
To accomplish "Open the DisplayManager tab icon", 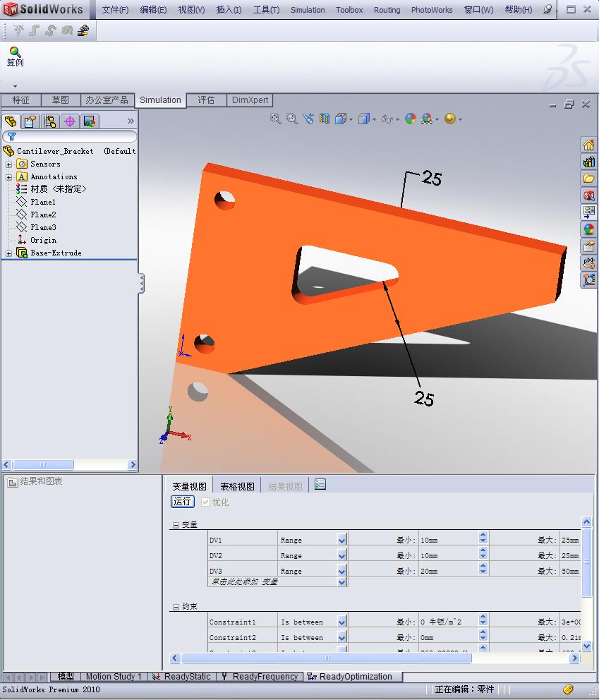I will pyautogui.click(x=90, y=121).
